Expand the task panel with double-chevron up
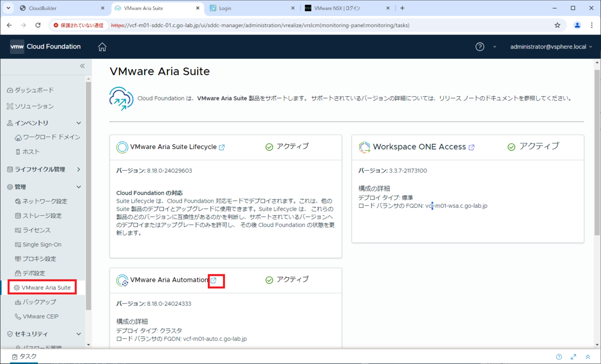Viewport: 601px width, 364px height. [x=588, y=357]
